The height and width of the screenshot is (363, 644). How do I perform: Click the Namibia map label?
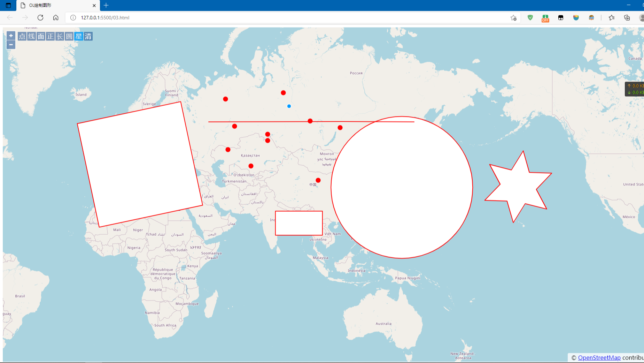152,313
